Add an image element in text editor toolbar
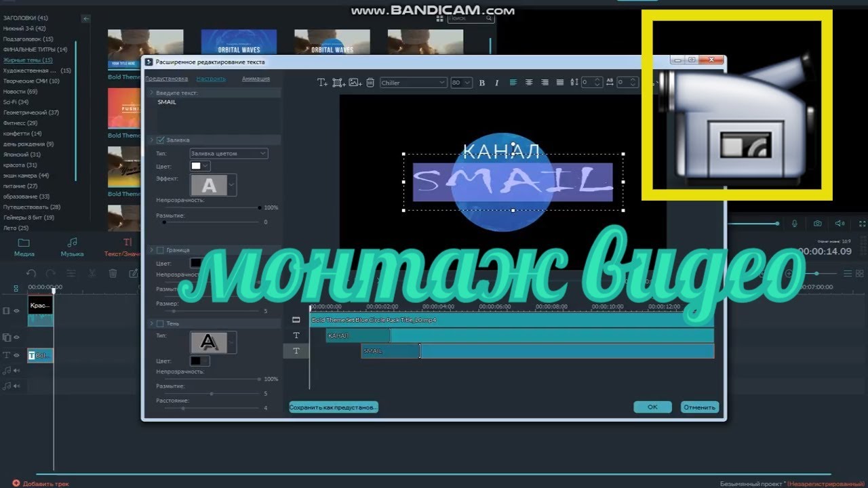The height and width of the screenshot is (488, 868). point(355,83)
